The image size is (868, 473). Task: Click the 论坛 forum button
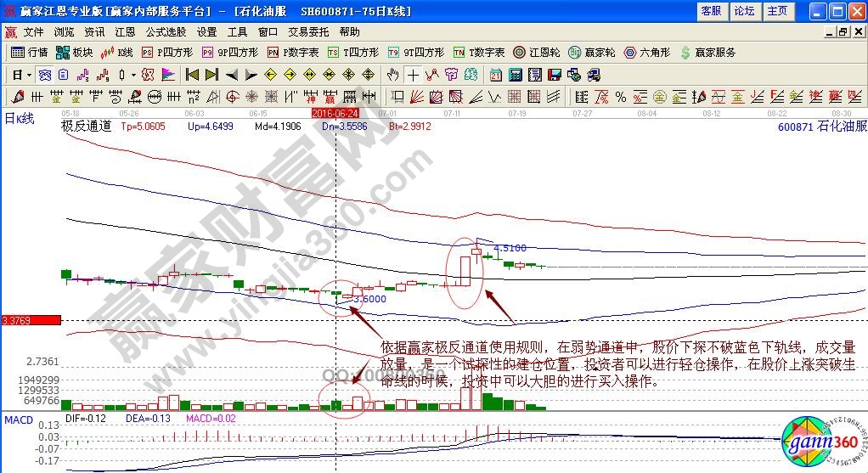click(x=744, y=11)
